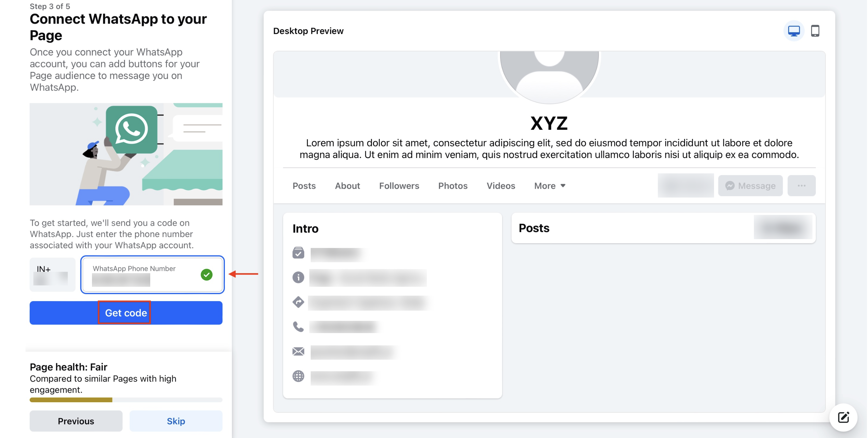This screenshot has height=438, width=868.
Task: Open the About tab
Action: pyautogui.click(x=347, y=186)
